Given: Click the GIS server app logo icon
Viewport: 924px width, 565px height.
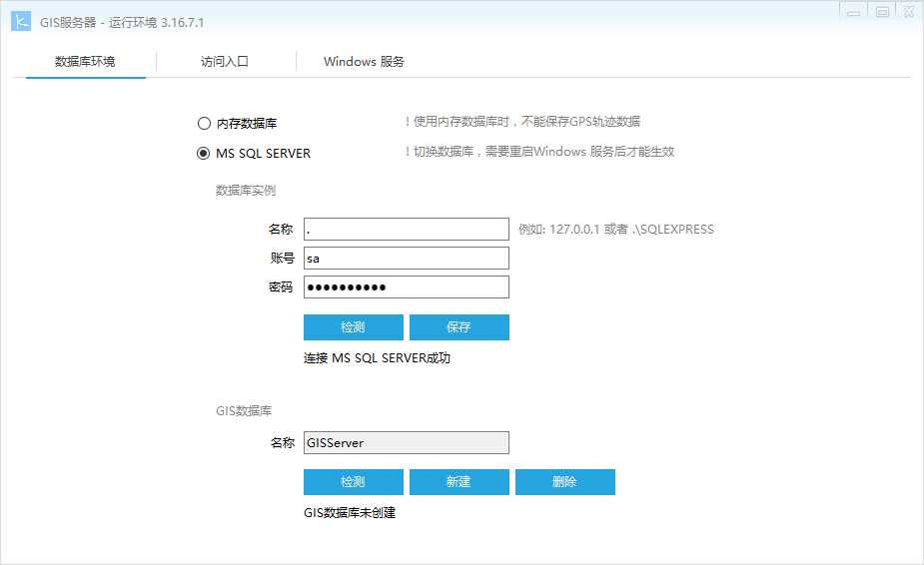Looking at the screenshot, I should (x=21, y=22).
